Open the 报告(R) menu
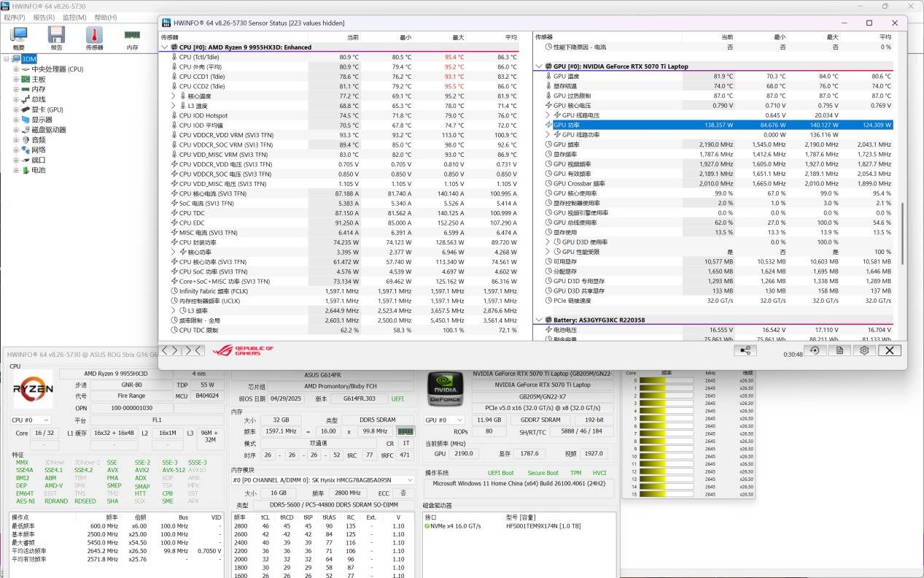 point(44,18)
